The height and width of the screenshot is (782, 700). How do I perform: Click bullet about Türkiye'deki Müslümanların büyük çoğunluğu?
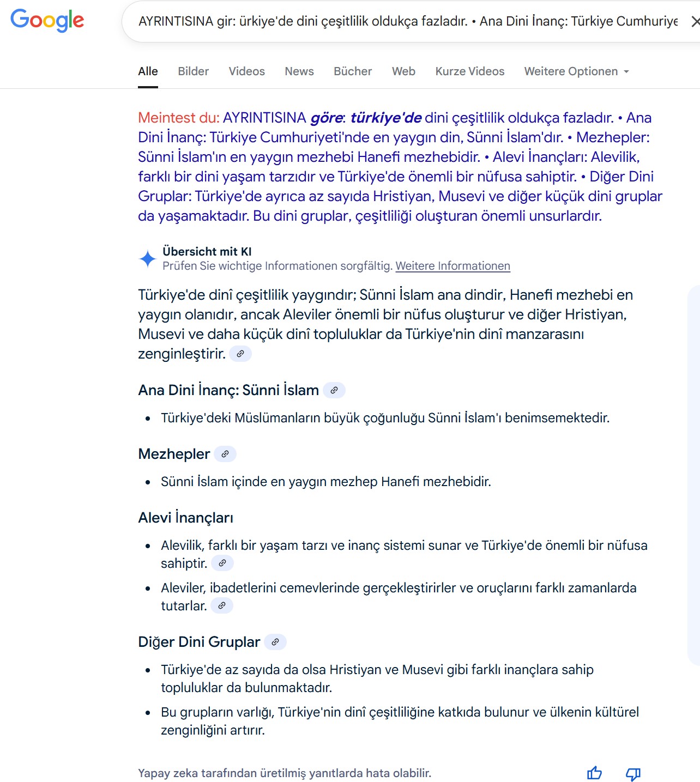385,418
